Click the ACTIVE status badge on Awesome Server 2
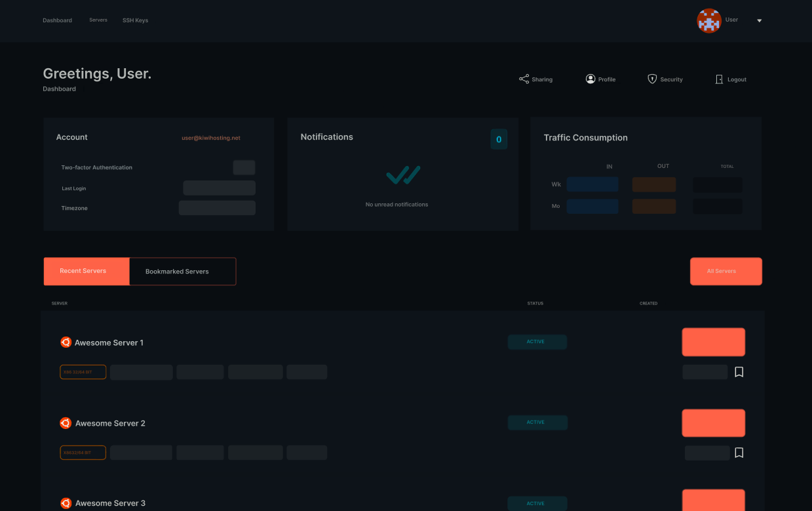Image resolution: width=812 pixels, height=511 pixels. click(537, 422)
